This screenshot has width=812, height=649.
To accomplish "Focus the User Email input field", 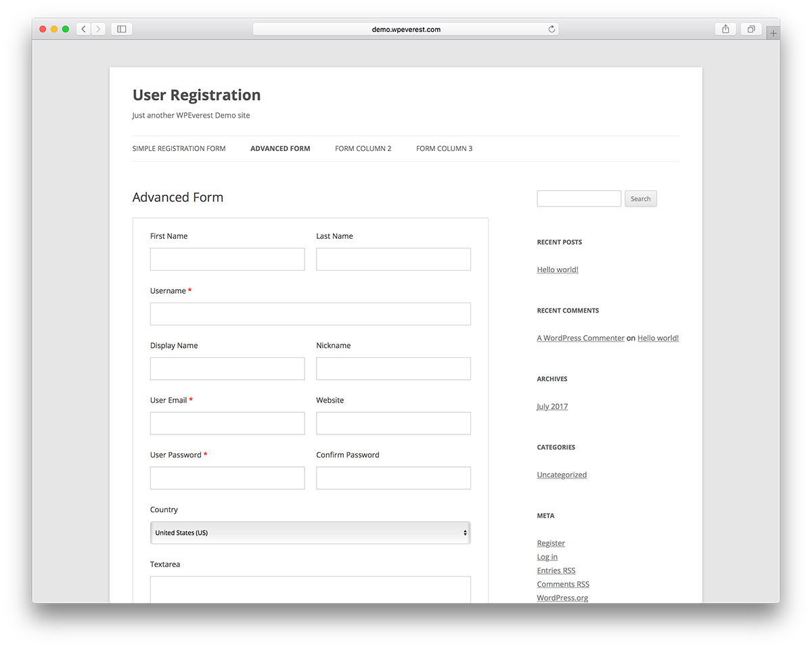I will click(227, 424).
